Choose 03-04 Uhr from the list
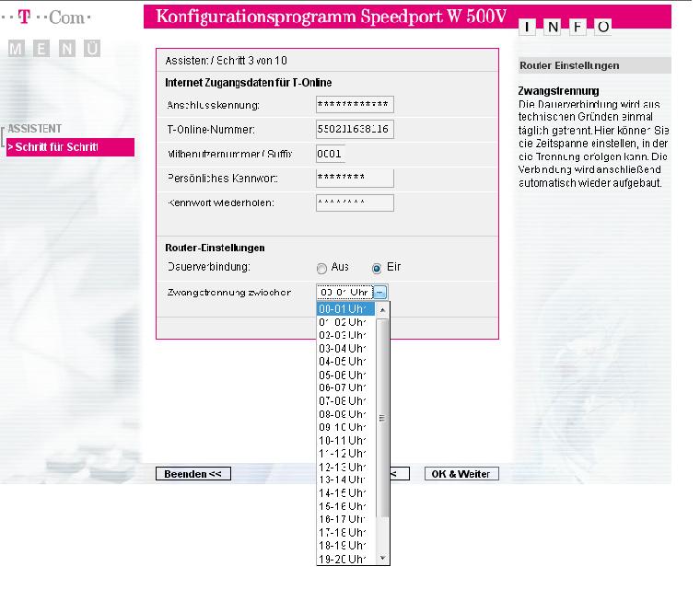Viewport: 700px width, 601px height. (x=345, y=349)
